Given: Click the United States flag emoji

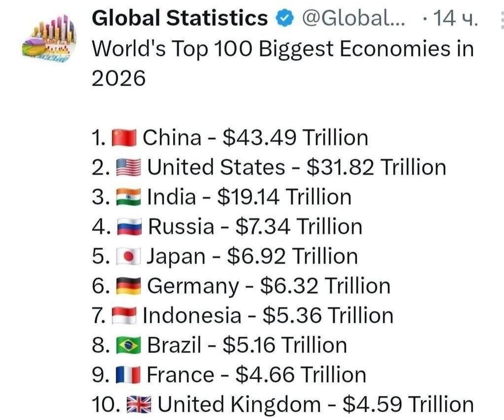Looking at the screenshot, I should [128, 167].
